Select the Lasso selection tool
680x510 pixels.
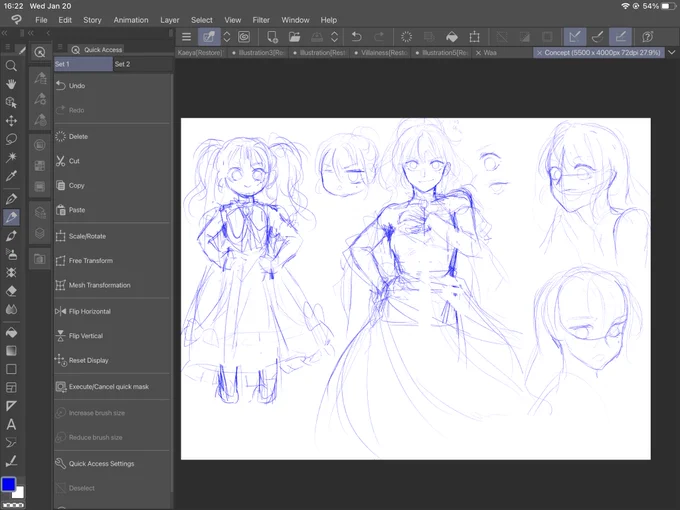11,139
